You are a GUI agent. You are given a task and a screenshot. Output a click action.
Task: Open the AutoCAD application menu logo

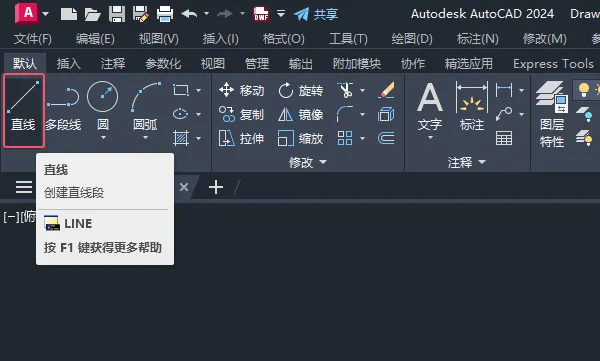(26, 13)
